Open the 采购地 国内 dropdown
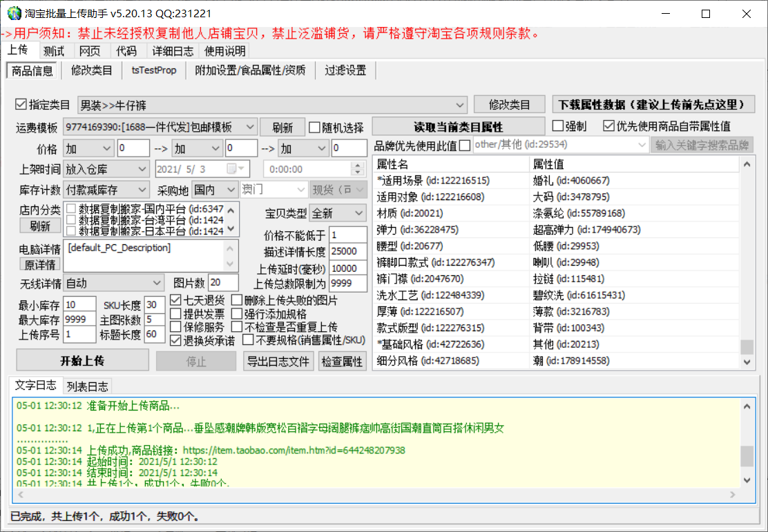This screenshot has width=768, height=532. (x=215, y=189)
